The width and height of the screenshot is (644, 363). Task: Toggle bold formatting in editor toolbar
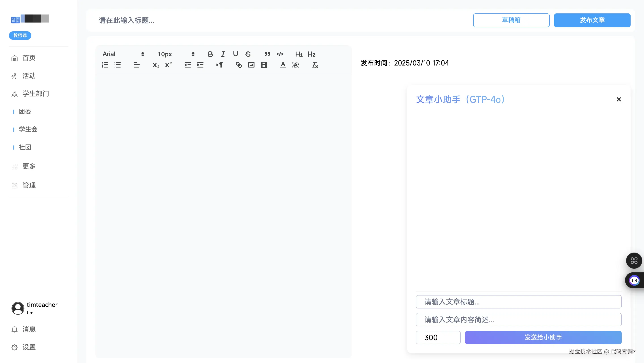coord(210,54)
